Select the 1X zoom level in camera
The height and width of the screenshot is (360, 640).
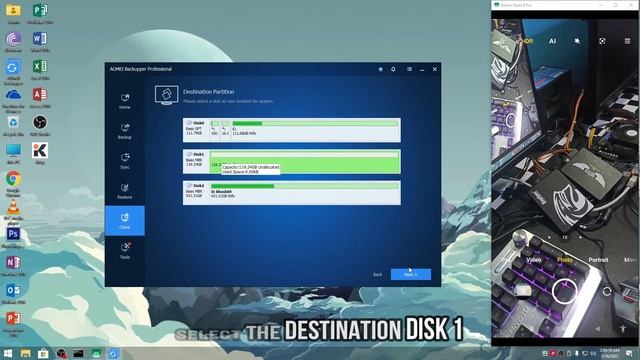(x=564, y=237)
